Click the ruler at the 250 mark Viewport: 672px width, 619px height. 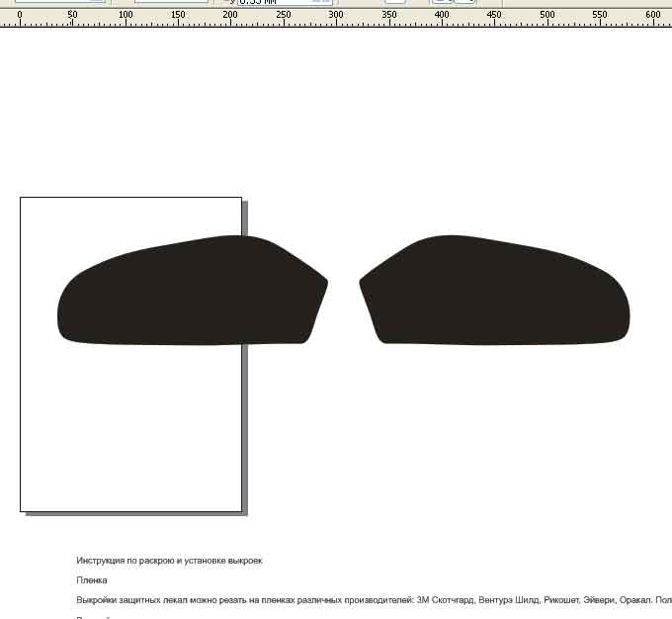(x=284, y=15)
